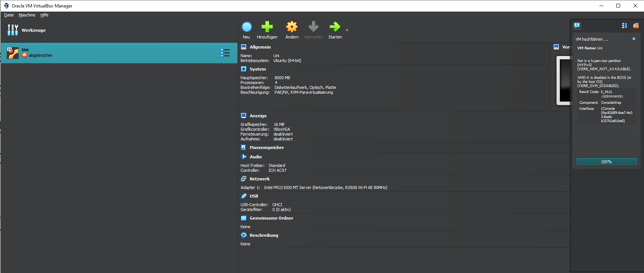Screen dimensions: 644x273
Task: Open the USB section heading
Action: (x=254, y=196)
